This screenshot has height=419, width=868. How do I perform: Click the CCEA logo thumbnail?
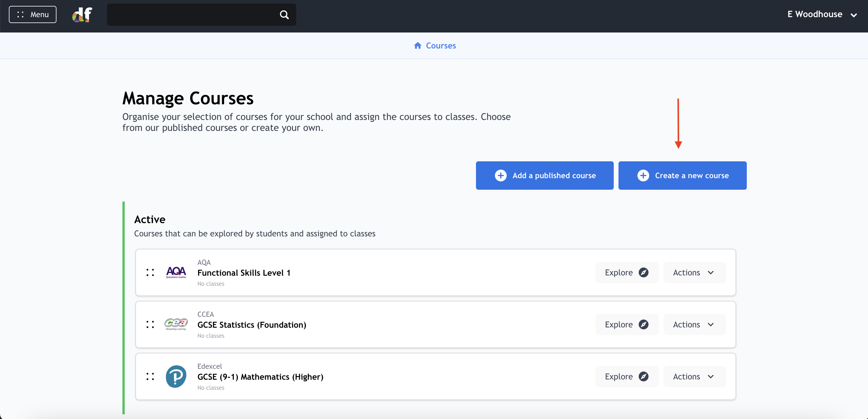tap(176, 324)
